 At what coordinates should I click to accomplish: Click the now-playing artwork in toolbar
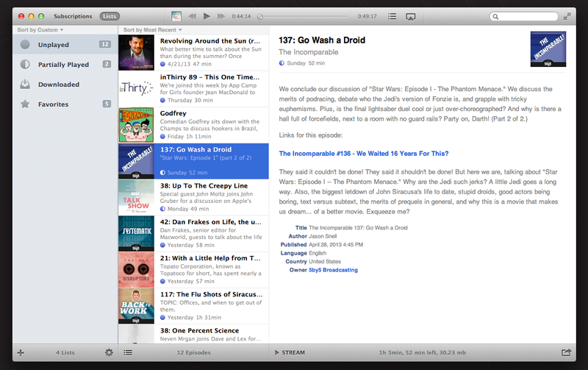click(176, 16)
